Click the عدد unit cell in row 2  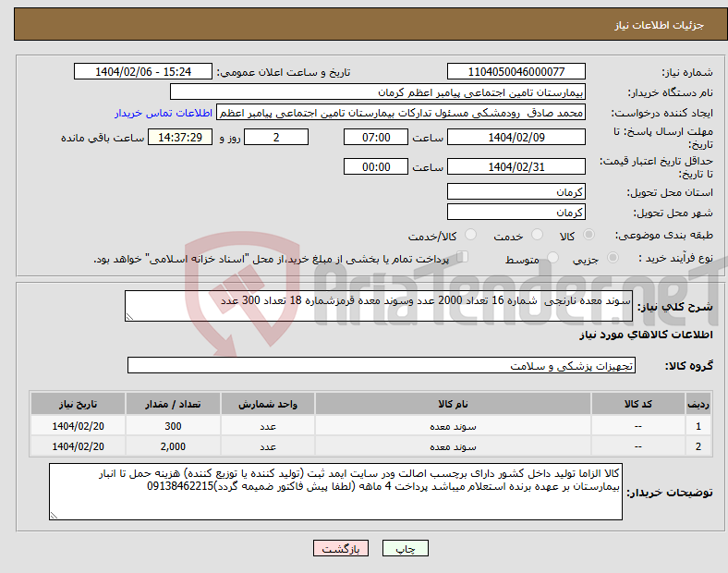coord(268,446)
